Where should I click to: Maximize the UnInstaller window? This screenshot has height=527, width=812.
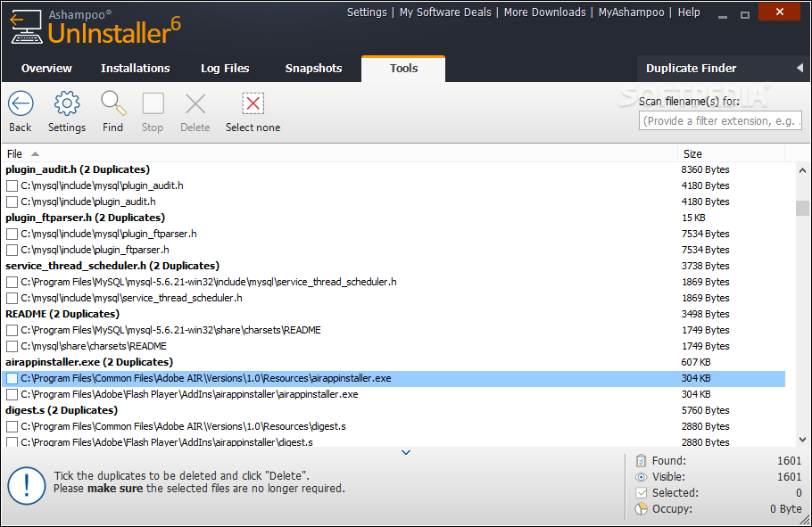tap(745, 14)
